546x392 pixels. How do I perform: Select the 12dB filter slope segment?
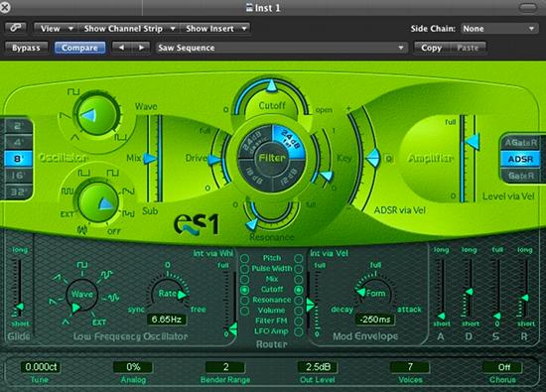[x=288, y=176]
